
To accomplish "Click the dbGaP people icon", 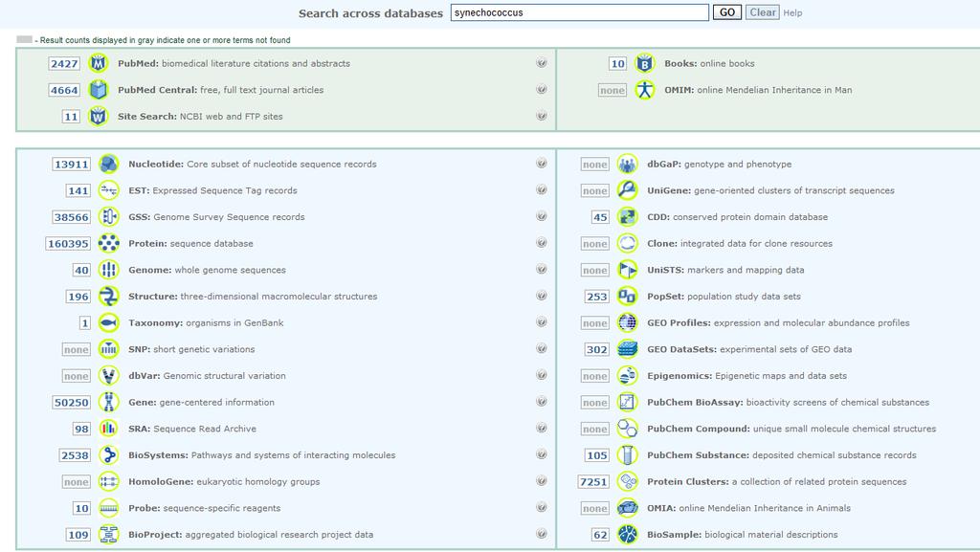I will [627, 164].
